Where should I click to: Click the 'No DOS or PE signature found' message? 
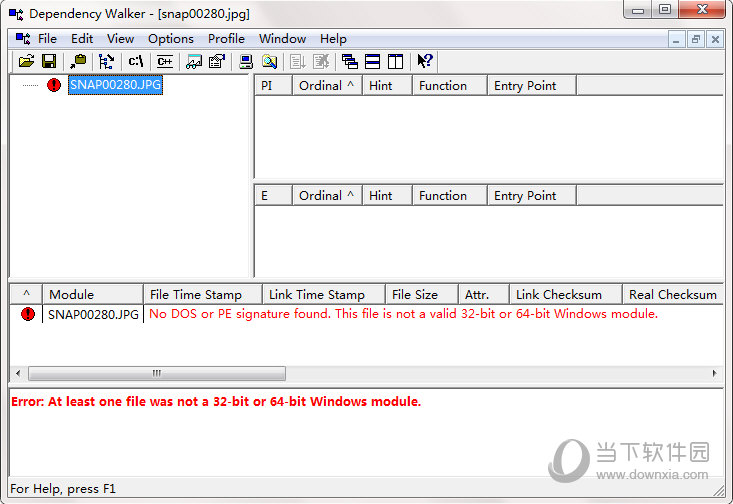[x=403, y=314]
